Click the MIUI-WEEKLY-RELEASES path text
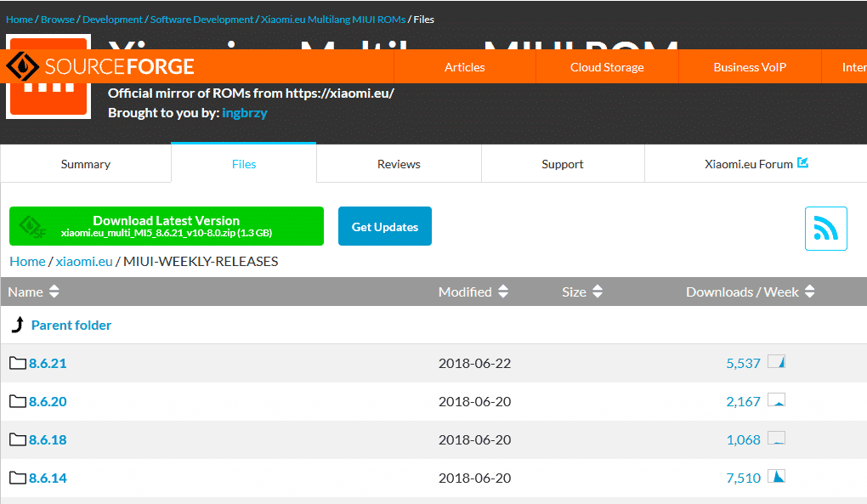This screenshot has width=867, height=504. click(201, 262)
